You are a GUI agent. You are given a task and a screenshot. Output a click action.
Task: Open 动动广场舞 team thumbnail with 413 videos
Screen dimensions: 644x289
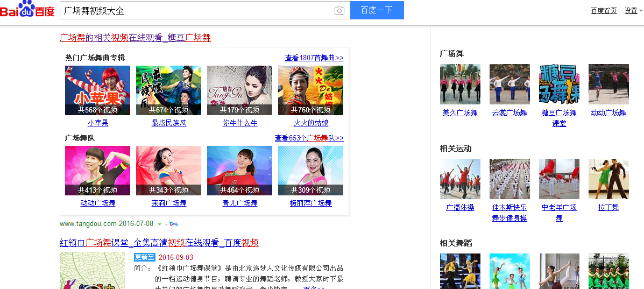click(98, 171)
